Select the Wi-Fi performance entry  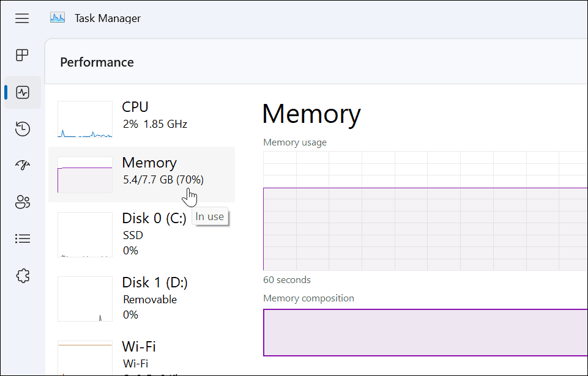coord(142,354)
